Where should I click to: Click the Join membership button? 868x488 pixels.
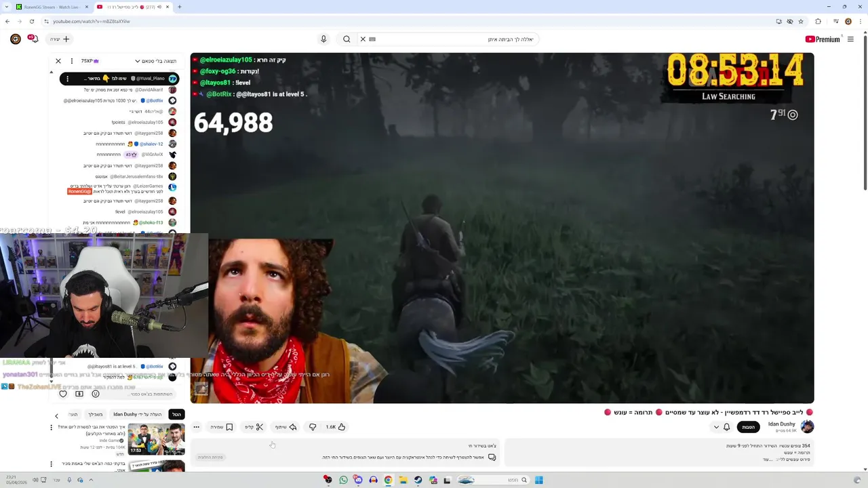coord(749,427)
